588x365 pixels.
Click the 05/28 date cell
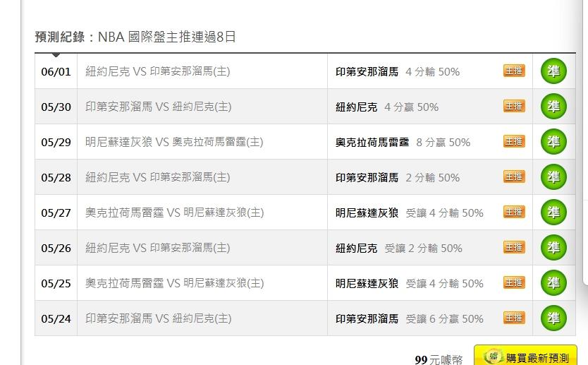click(56, 177)
